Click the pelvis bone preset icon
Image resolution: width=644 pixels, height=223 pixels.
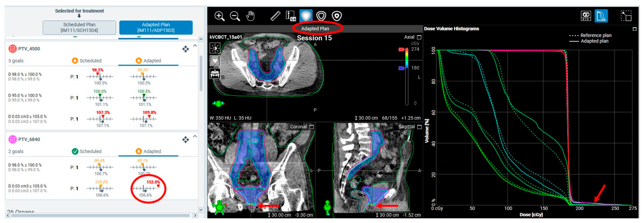tap(215, 73)
